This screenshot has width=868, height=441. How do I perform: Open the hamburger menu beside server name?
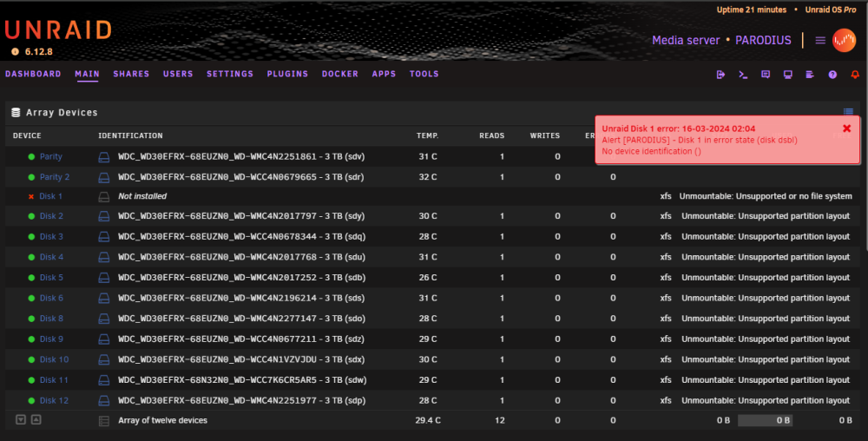point(820,41)
